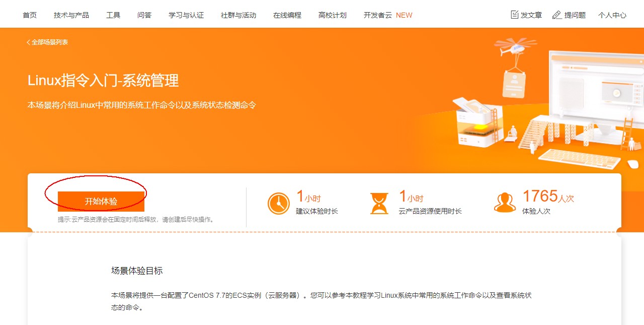This screenshot has height=325, width=644.
Task: Open the 高校计划 page
Action: (333, 15)
